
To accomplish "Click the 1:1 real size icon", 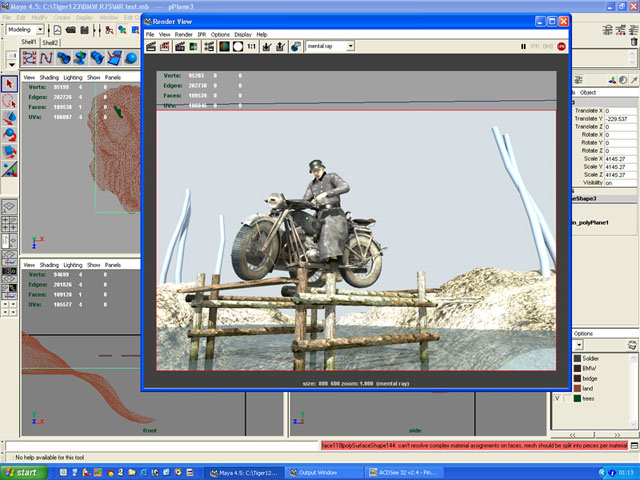I will 251,47.
